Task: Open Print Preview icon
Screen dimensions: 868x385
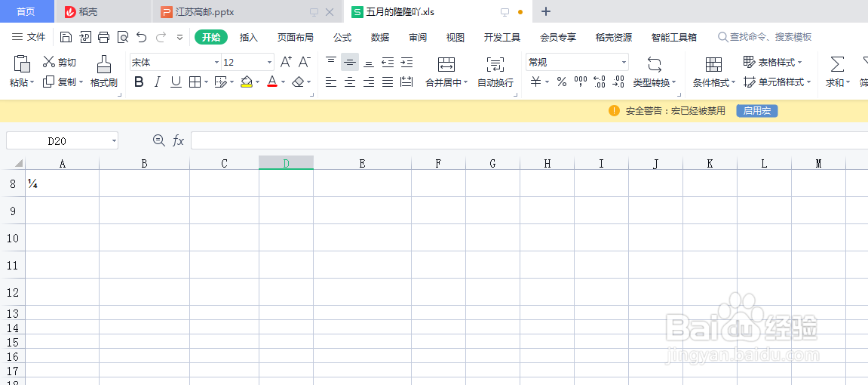Action: point(123,37)
